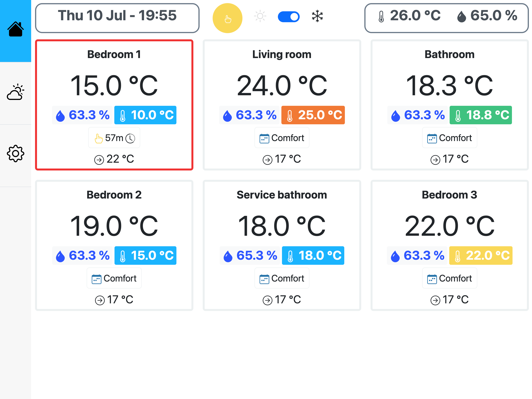Open the Home tab in sidebar
532x399 pixels.
coord(15,29)
